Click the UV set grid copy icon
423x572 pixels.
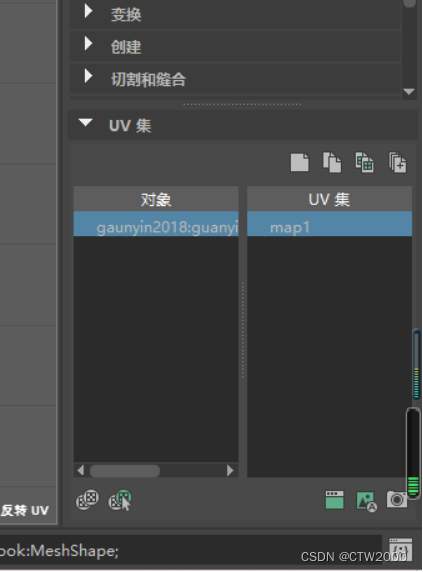(x=365, y=162)
